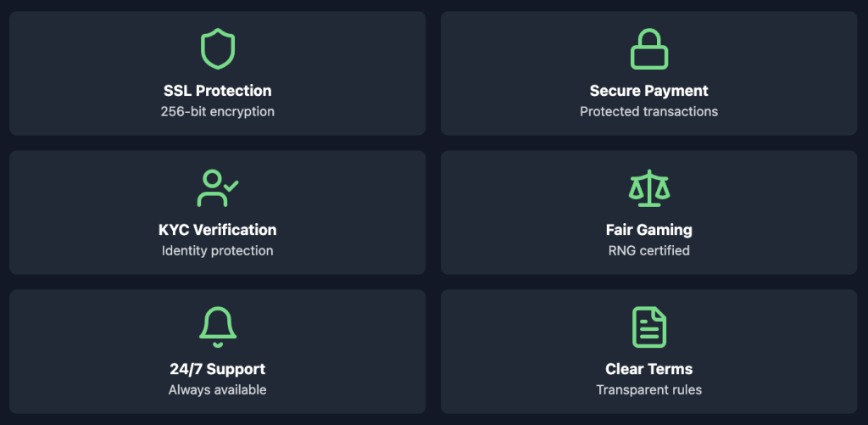Click the Always available subtitle
This screenshot has width=868, height=425.
tap(218, 389)
